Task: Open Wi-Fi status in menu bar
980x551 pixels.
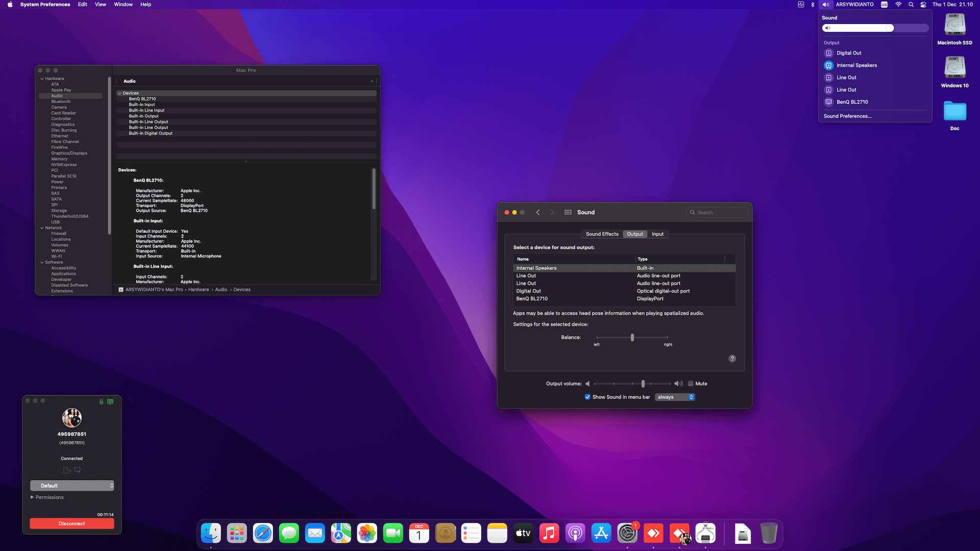Action: point(898,5)
